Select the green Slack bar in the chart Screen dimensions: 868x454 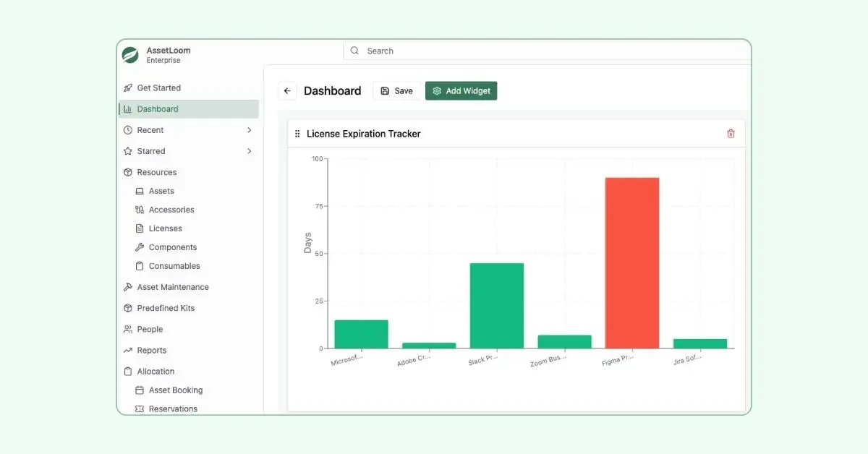(496, 306)
